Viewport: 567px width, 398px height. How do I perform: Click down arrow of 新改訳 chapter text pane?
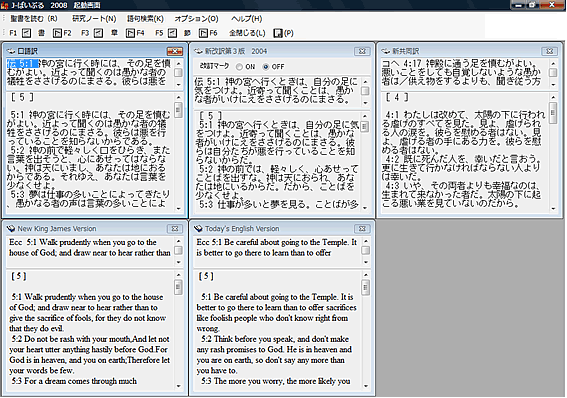[365, 208]
